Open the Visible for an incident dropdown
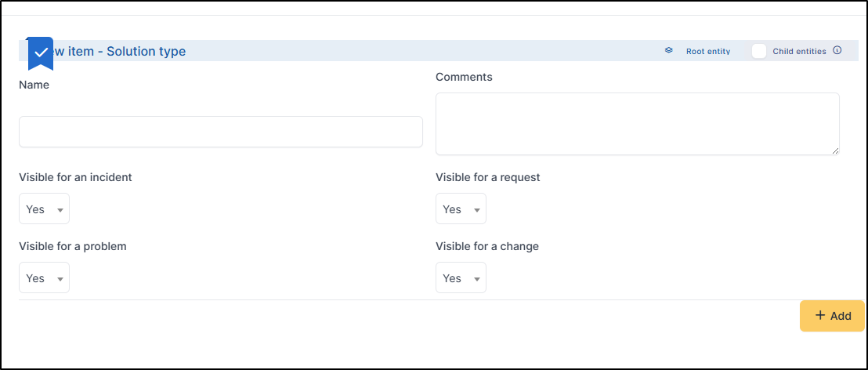868x370 pixels. 44,209
